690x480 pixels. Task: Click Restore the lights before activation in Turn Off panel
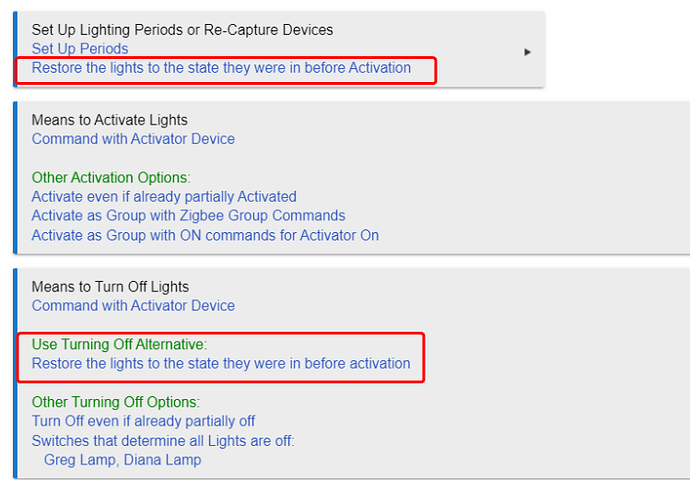coord(221,363)
